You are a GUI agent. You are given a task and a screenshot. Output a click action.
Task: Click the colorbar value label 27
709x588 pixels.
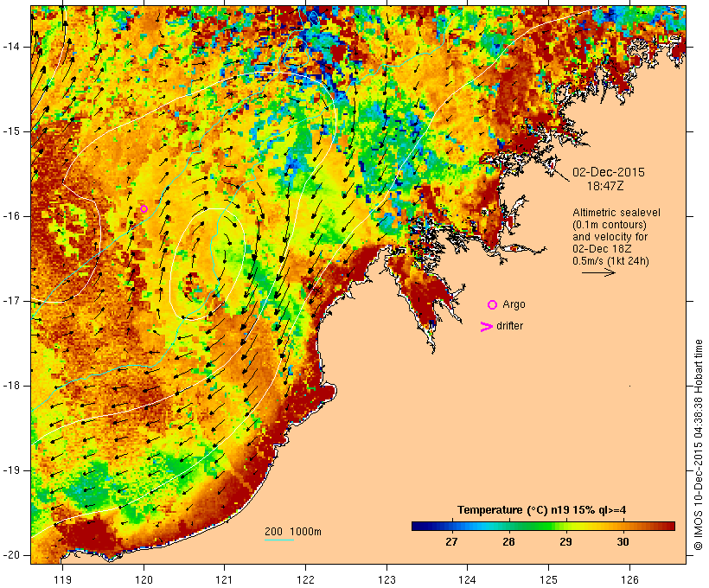pyautogui.click(x=451, y=541)
